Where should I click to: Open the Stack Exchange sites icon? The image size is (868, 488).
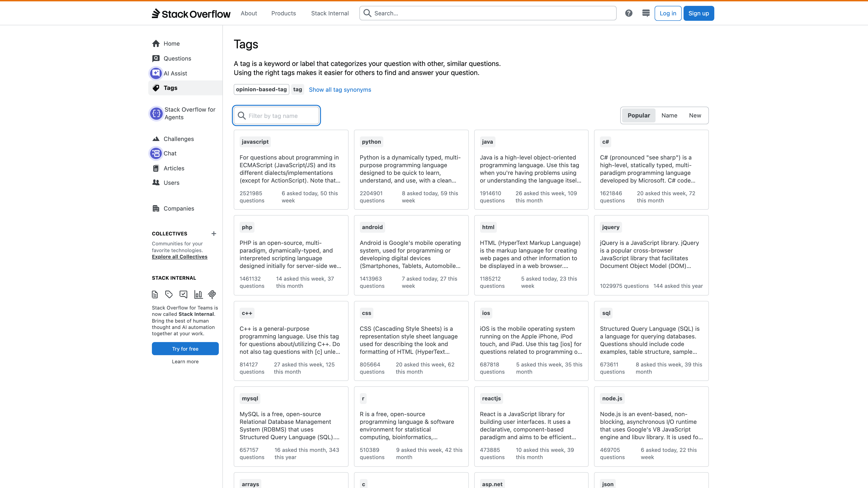[x=646, y=13]
